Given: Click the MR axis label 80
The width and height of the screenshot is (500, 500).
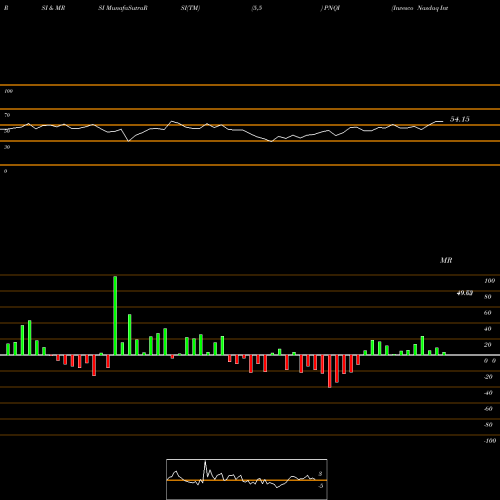Looking at the screenshot, I should tap(488, 297).
